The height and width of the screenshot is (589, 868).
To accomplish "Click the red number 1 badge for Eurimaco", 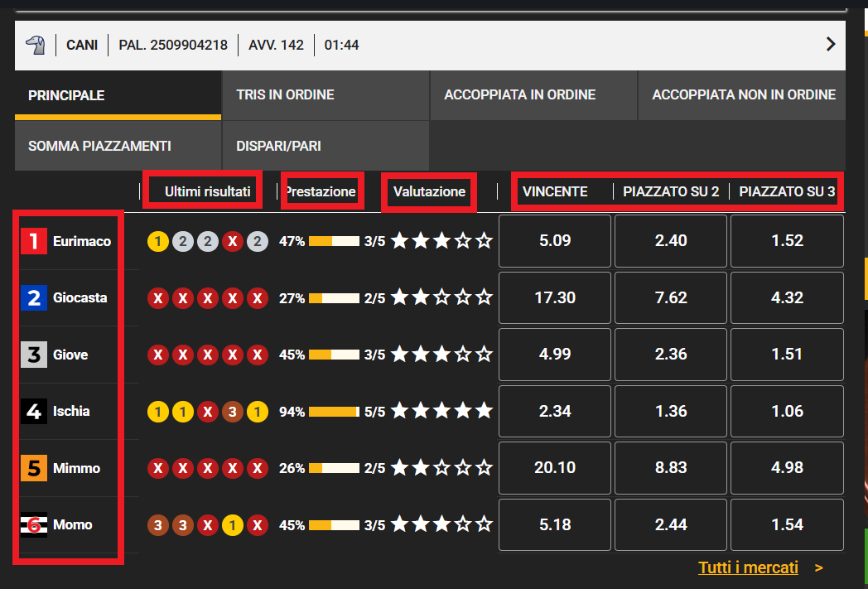I will click(x=34, y=241).
